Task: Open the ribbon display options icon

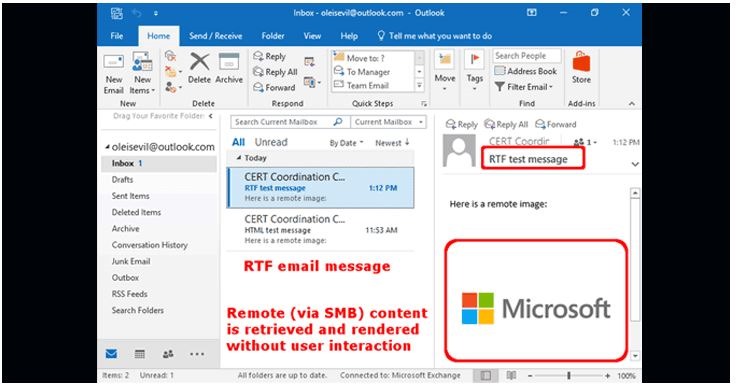Action: [531, 13]
